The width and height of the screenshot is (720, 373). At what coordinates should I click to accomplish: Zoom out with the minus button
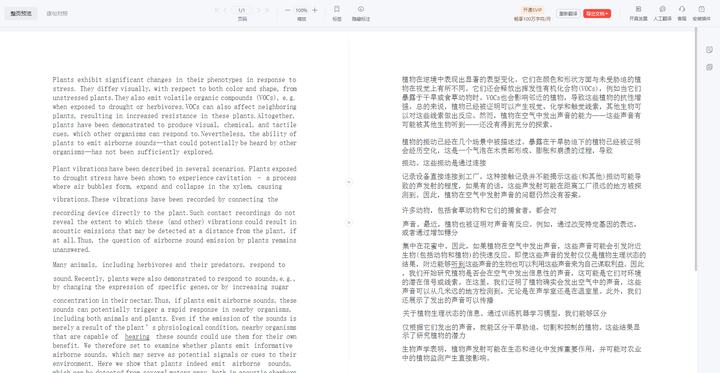point(287,10)
